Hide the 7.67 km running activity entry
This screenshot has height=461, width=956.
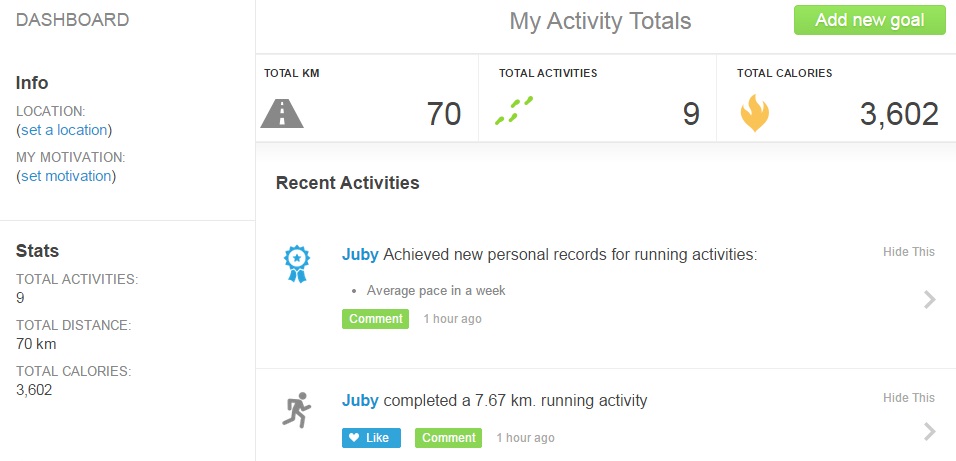pyautogui.click(x=908, y=398)
